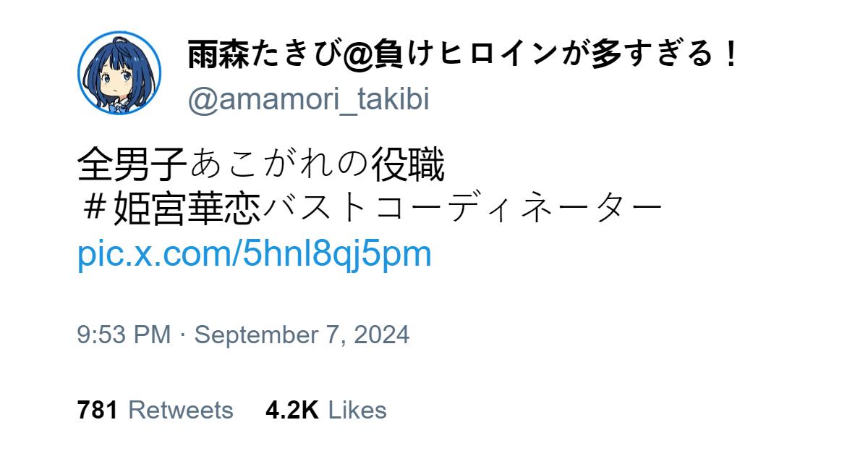Select the tweet text 全男子あこがれの役職
868x454 pixels.
pyautogui.click(x=260, y=166)
